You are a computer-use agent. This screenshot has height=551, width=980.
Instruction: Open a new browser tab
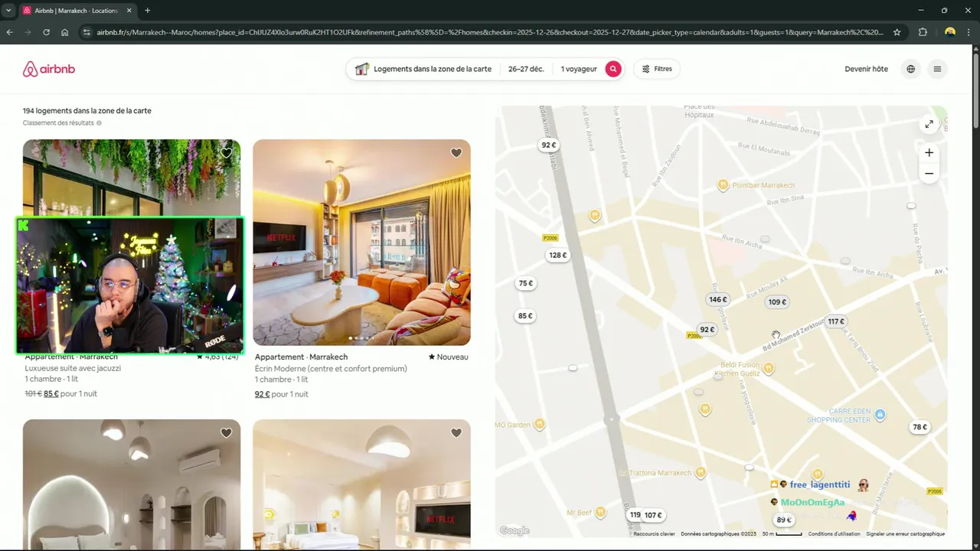(147, 11)
